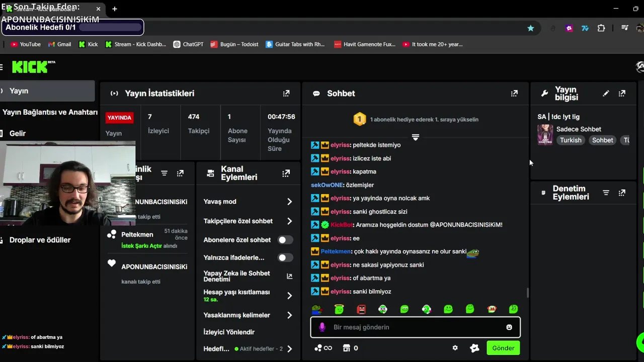The width and height of the screenshot is (644, 362).
Task: Pop out the Denetim Eylemleri panel
Action: coord(622,193)
